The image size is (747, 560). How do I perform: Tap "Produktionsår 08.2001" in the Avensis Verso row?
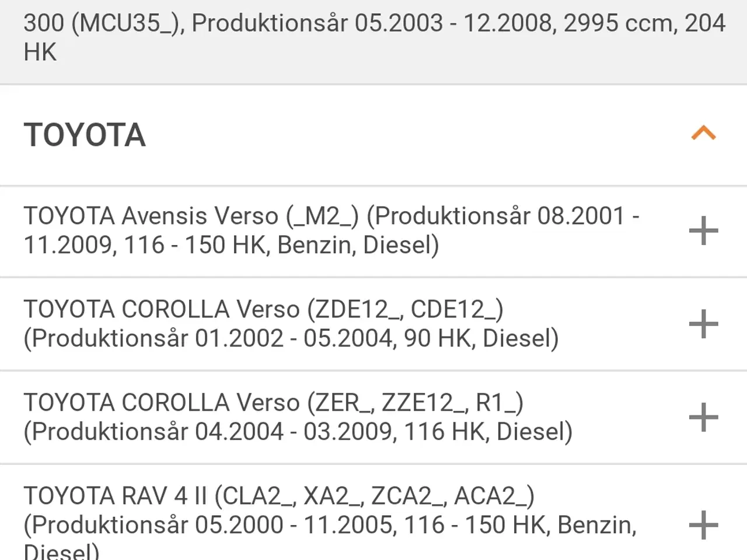click(x=500, y=216)
